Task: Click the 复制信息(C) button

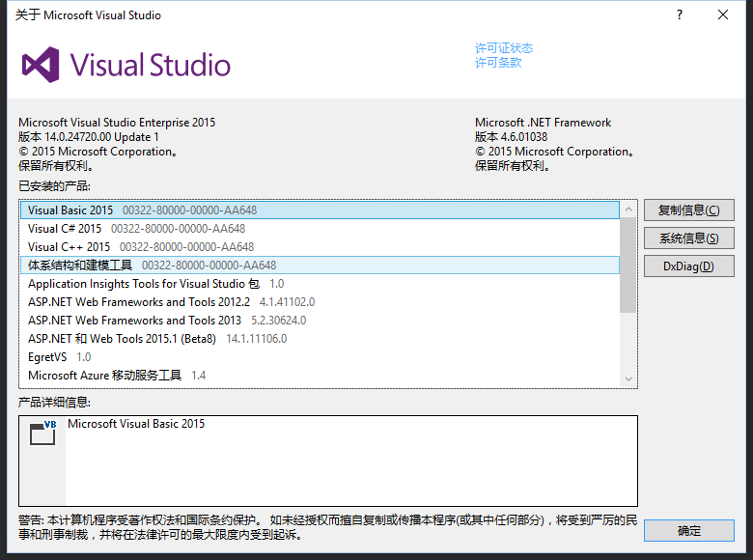Action: (688, 210)
